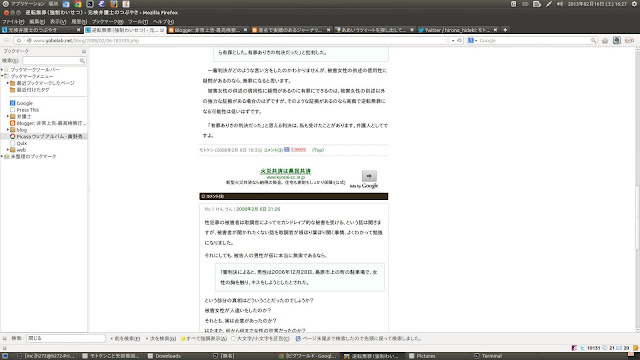Open the URL history dropdown arrow
Screen dimensions: 640x360
(453, 40)
